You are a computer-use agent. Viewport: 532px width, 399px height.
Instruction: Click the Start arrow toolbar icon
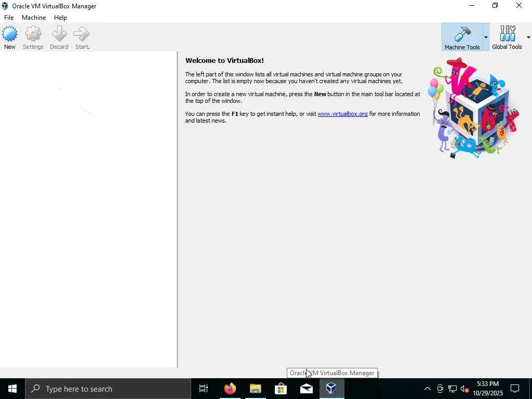click(82, 34)
